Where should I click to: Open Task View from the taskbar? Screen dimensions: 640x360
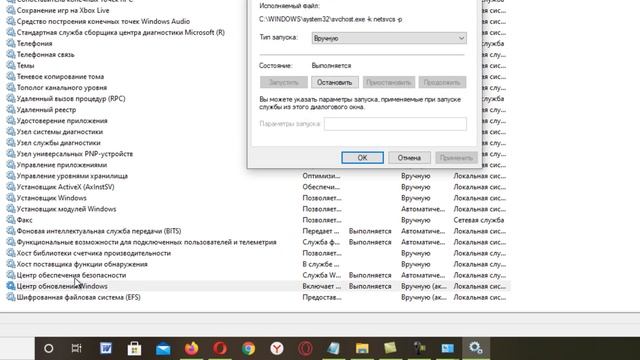coord(76,349)
